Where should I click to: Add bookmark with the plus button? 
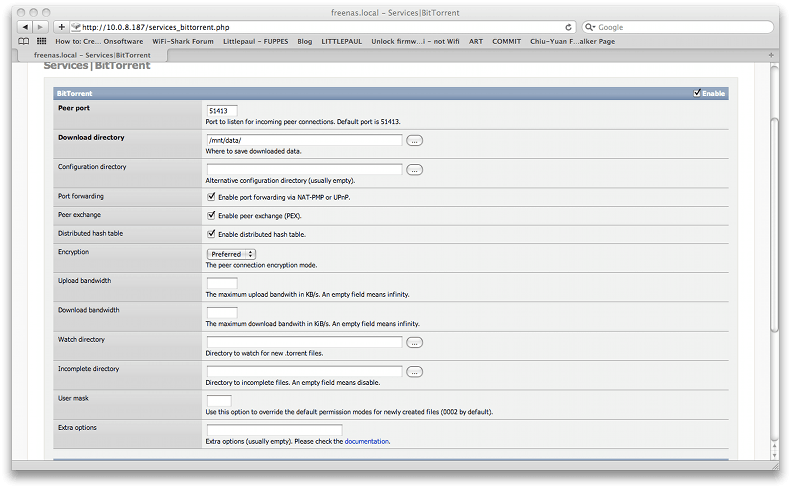click(x=62, y=27)
